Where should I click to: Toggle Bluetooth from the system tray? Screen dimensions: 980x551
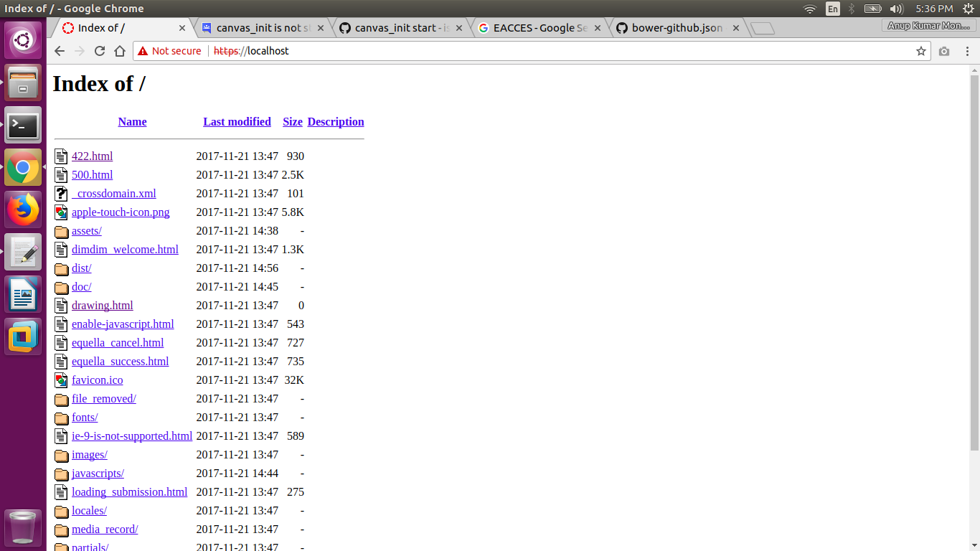[852, 9]
